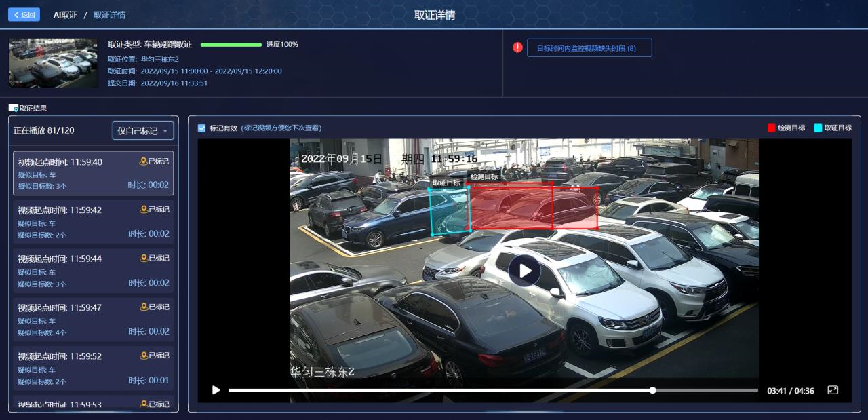Viewport: 868px width, 420px height.
Task: Open 目标时间内监控视频缺失时段 (8) button
Action: click(589, 47)
